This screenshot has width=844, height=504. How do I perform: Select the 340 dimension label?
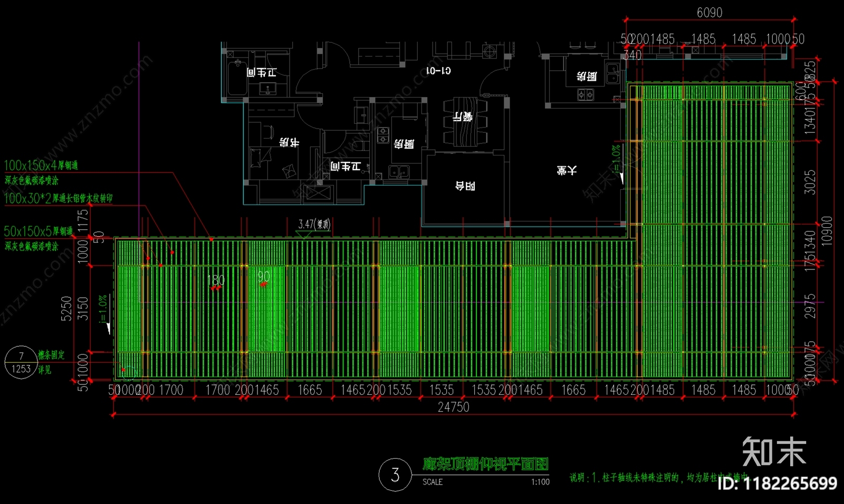[632, 55]
